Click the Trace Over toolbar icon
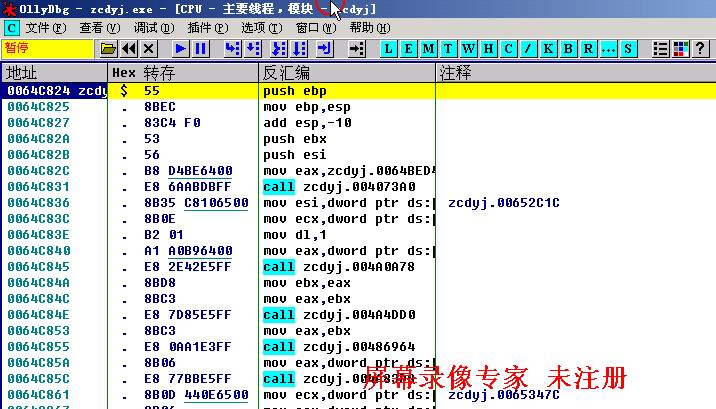This screenshot has height=409, width=716. click(299, 48)
